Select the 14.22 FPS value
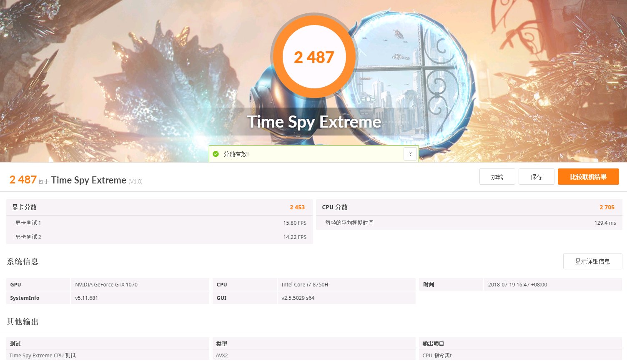This screenshot has height=364, width=627. (x=295, y=237)
